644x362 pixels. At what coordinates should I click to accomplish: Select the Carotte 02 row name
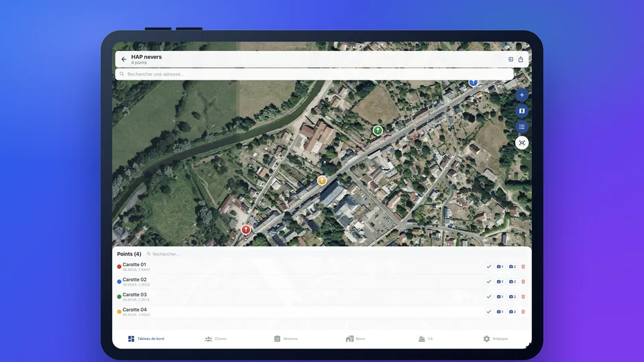pyautogui.click(x=134, y=280)
